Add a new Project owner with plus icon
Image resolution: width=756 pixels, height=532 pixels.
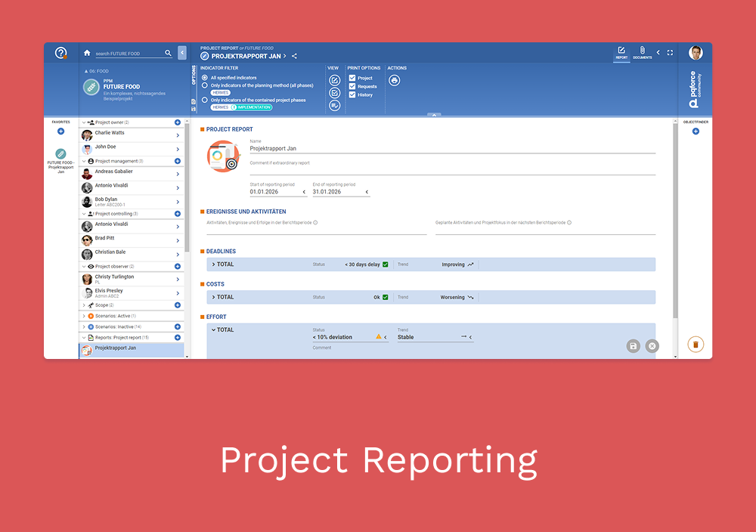pyautogui.click(x=178, y=122)
